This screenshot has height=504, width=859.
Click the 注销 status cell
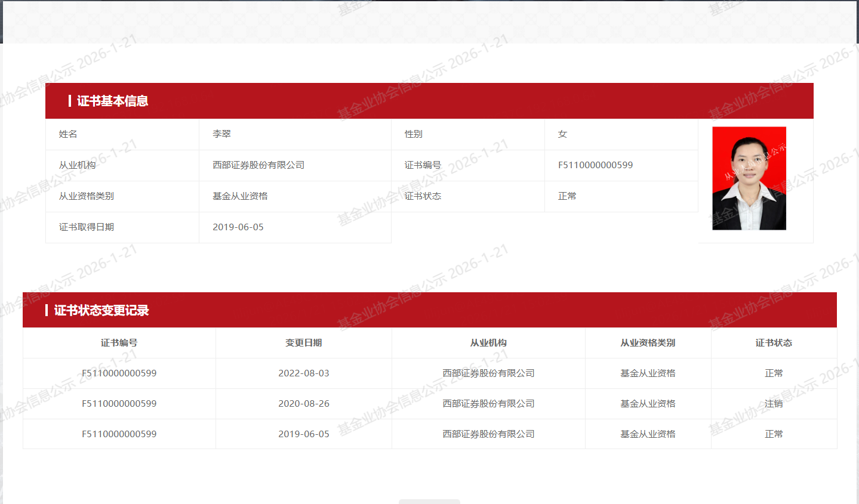[x=774, y=404]
